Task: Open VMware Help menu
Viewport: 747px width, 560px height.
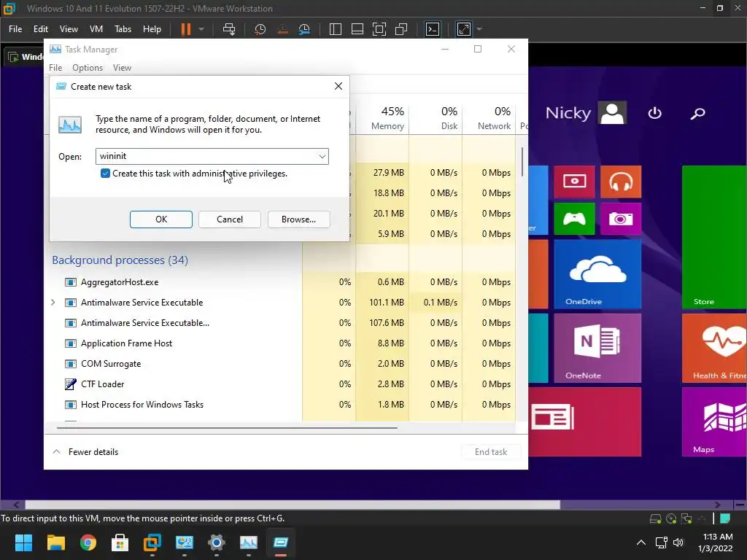Action: tap(152, 29)
